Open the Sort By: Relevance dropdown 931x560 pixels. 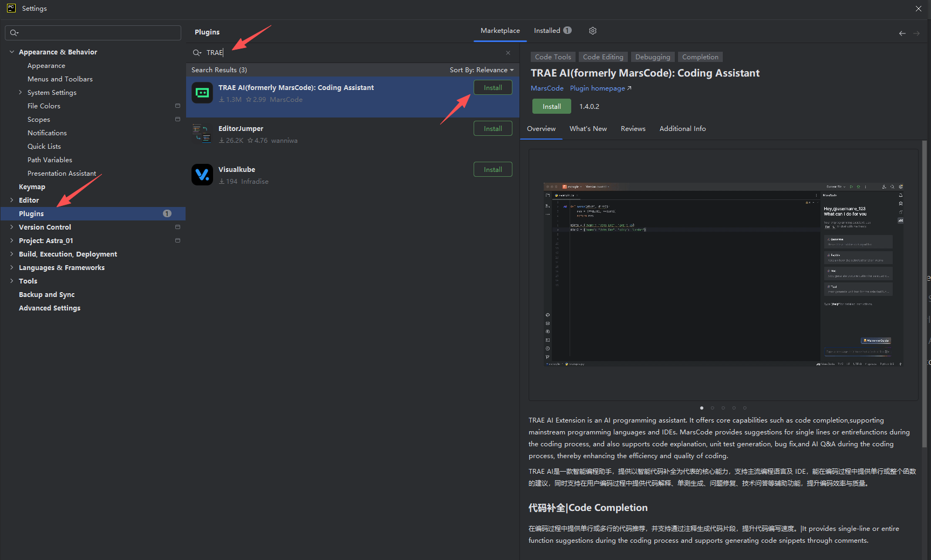[482, 70]
